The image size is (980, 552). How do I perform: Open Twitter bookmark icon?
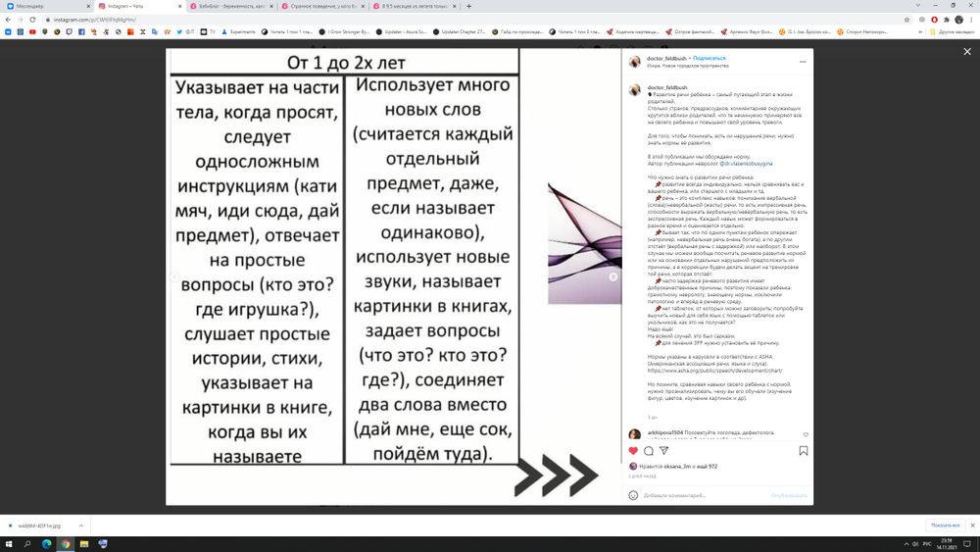pos(179,31)
